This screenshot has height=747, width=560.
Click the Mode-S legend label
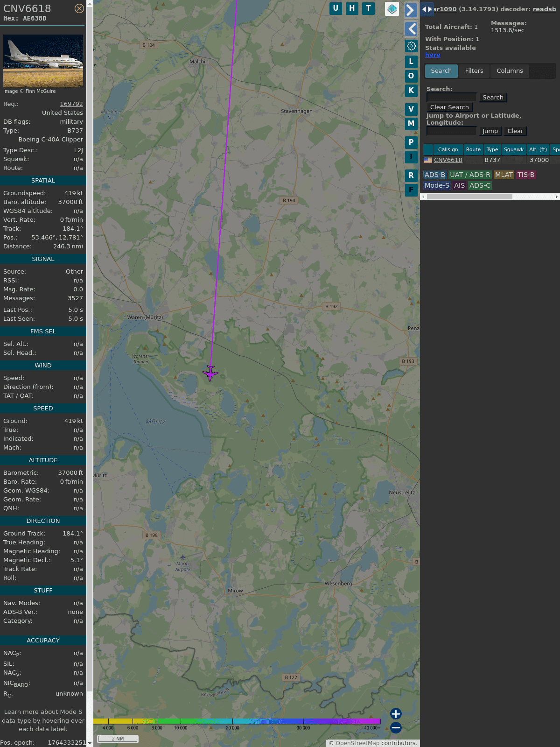point(437,185)
